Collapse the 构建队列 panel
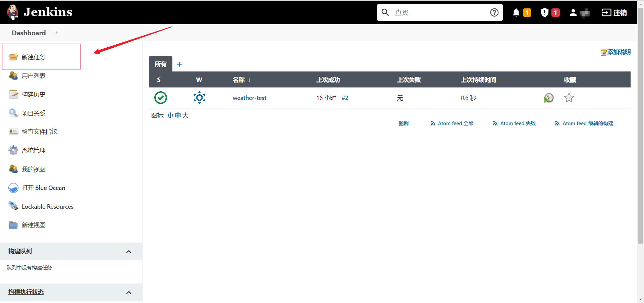The image size is (644, 303). [129, 252]
